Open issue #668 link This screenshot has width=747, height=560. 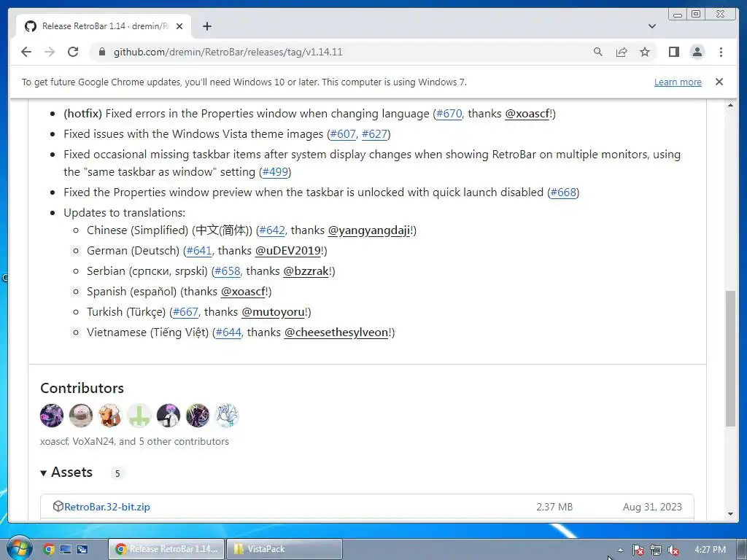tap(563, 192)
